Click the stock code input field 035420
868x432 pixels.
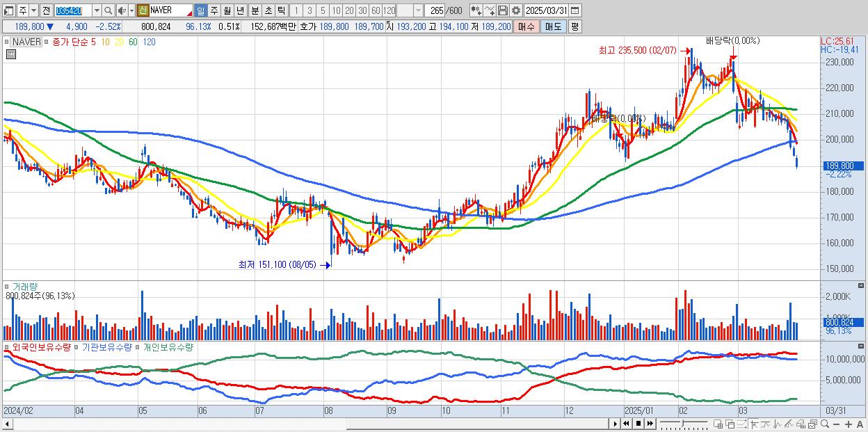pos(72,10)
